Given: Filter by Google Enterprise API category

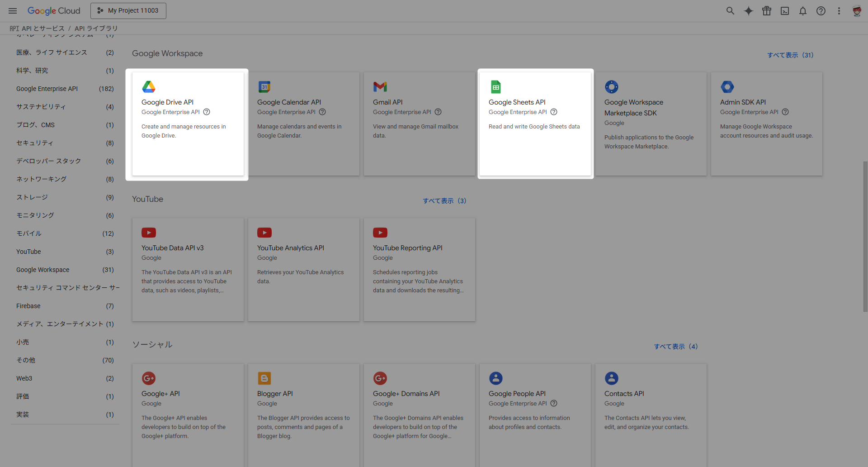Looking at the screenshot, I should (x=47, y=89).
